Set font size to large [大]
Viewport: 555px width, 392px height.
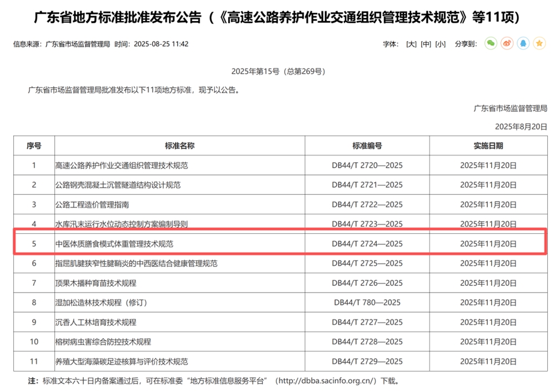click(411, 44)
